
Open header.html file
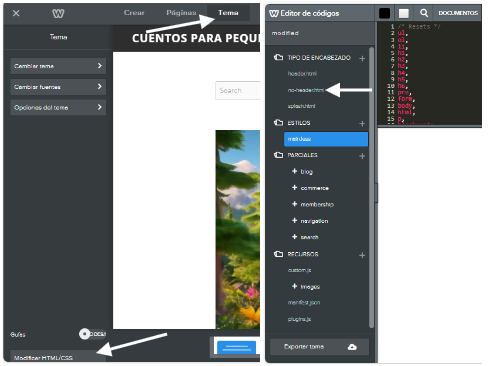pyautogui.click(x=302, y=74)
